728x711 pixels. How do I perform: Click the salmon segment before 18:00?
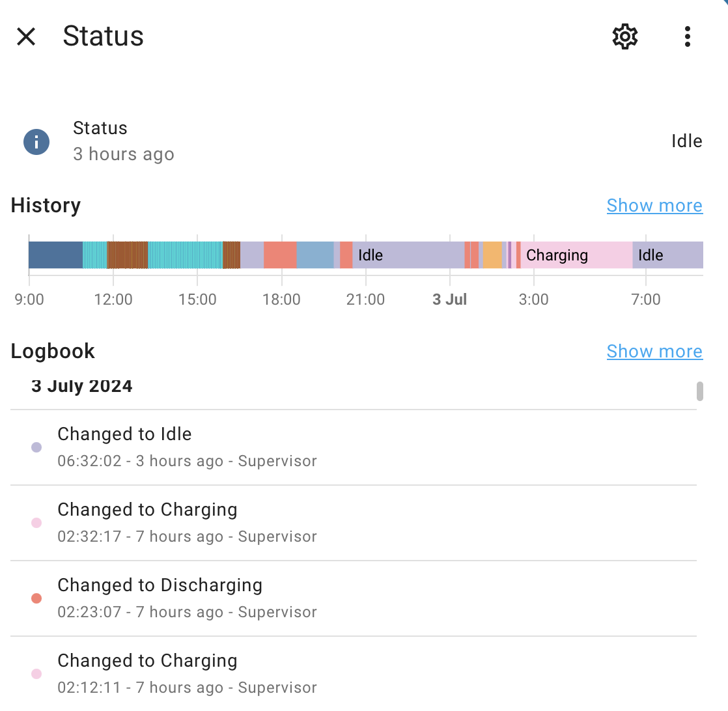280,255
